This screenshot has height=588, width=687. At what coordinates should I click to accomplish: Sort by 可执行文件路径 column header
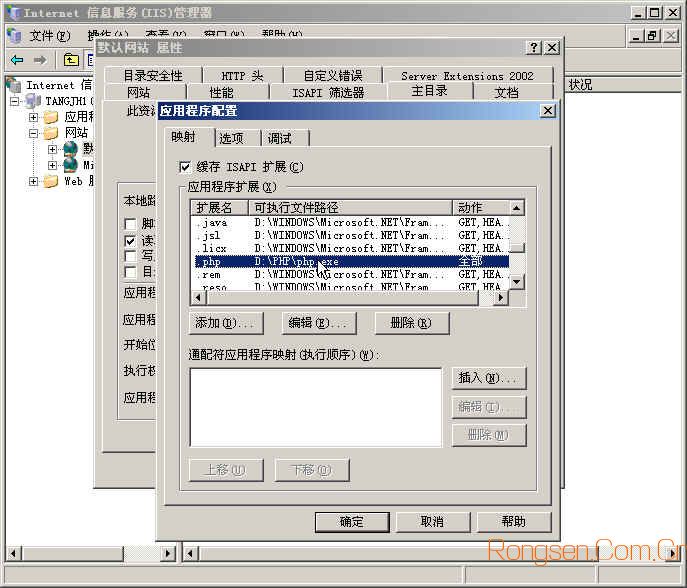(350, 207)
